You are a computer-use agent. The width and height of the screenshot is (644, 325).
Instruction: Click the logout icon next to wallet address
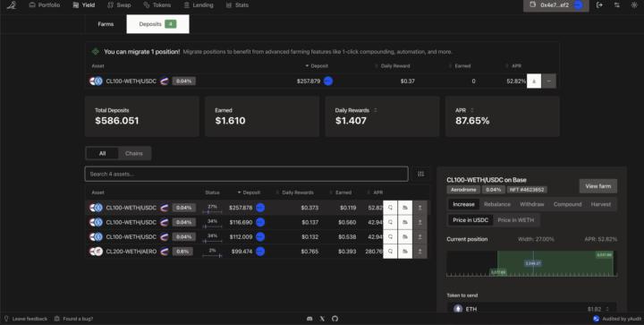pos(599,5)
